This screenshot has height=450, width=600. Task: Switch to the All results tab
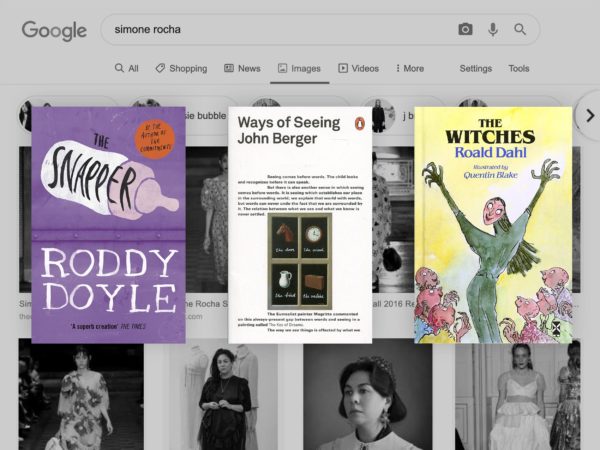click(127, 68)
